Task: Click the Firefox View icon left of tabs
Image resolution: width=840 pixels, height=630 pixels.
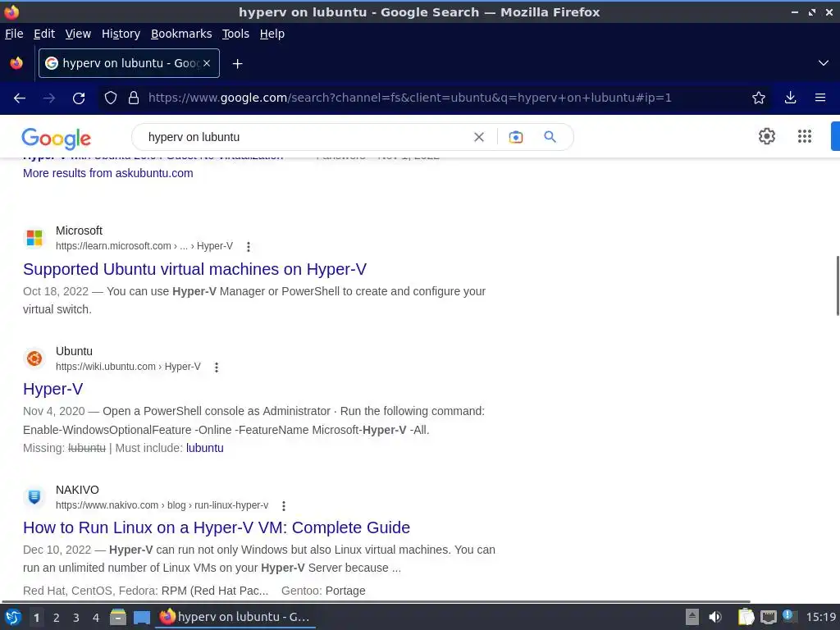Action: click(x=16, y=63)
